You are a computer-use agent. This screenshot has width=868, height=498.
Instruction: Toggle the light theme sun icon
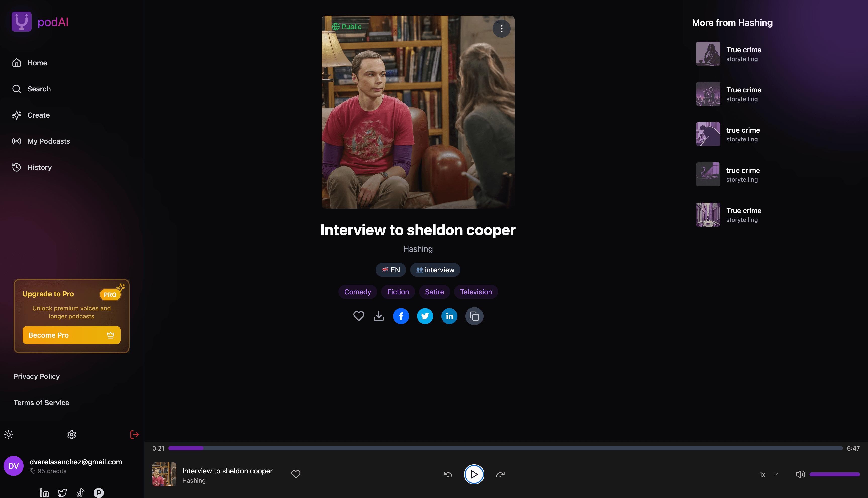(x=9, y=435)
